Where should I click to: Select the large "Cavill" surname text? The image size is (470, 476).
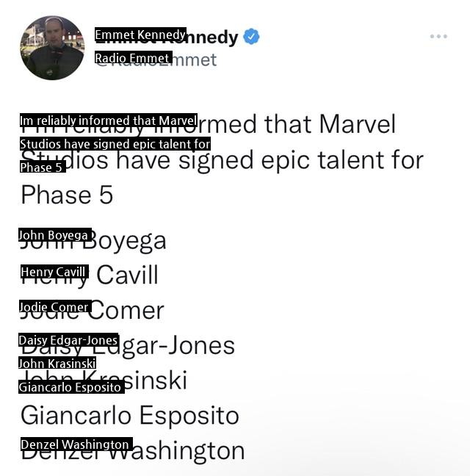pyautogui.click(x=127, y=275)
